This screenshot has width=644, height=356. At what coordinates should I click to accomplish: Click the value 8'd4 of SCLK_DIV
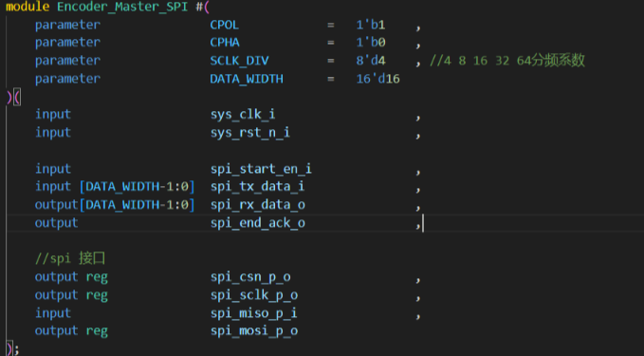tap(371, 61)
